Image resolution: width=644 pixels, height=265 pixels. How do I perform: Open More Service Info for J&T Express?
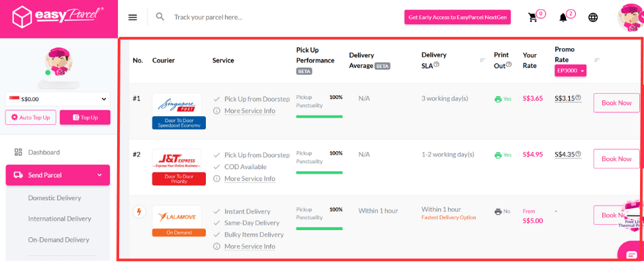[x=250, y=178]
